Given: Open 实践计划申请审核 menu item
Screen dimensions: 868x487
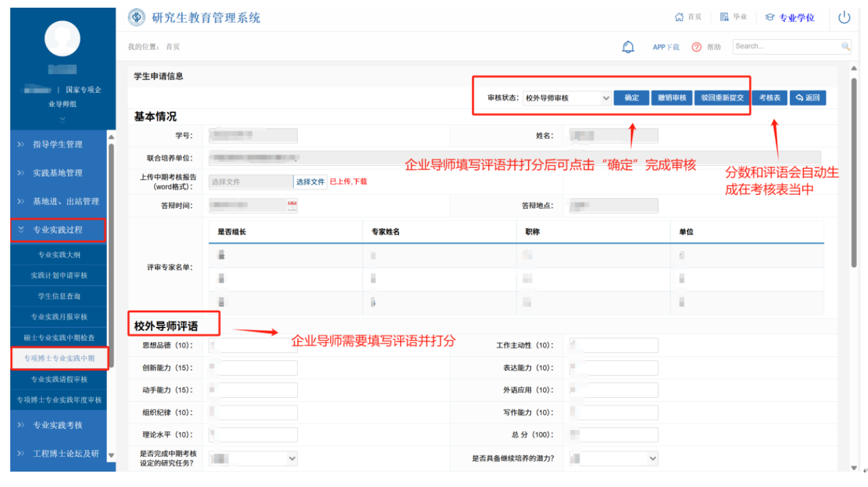Looking at the screenshot, I should click(x=59, y=276).
